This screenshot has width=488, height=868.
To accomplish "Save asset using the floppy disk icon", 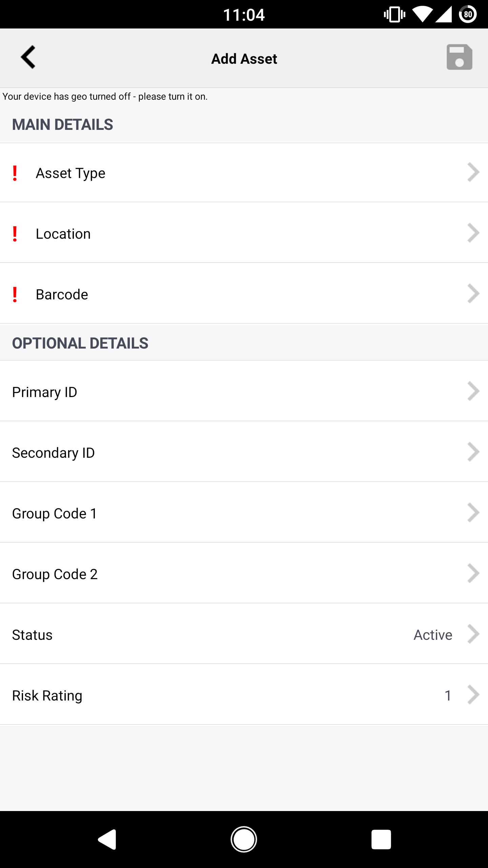I will point(459,57).
